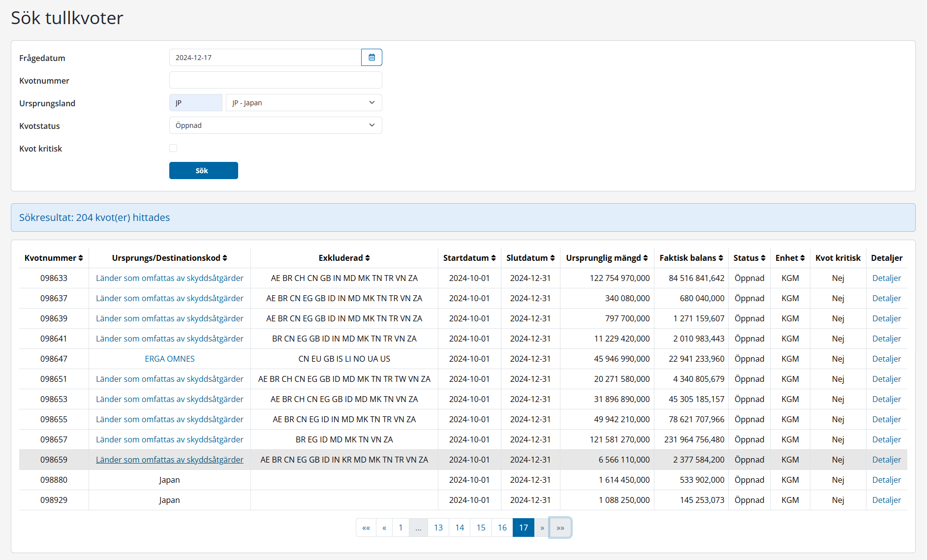Open the calendar date picker
The height and width of the screenshot is (560, 927).
coord(371,58)
